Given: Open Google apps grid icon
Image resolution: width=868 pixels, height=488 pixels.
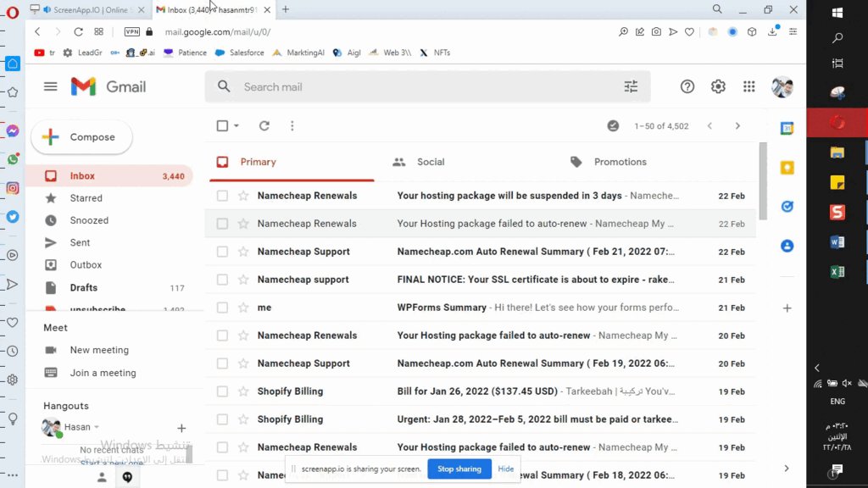Looking at the screenshot, I should (749, 86).
